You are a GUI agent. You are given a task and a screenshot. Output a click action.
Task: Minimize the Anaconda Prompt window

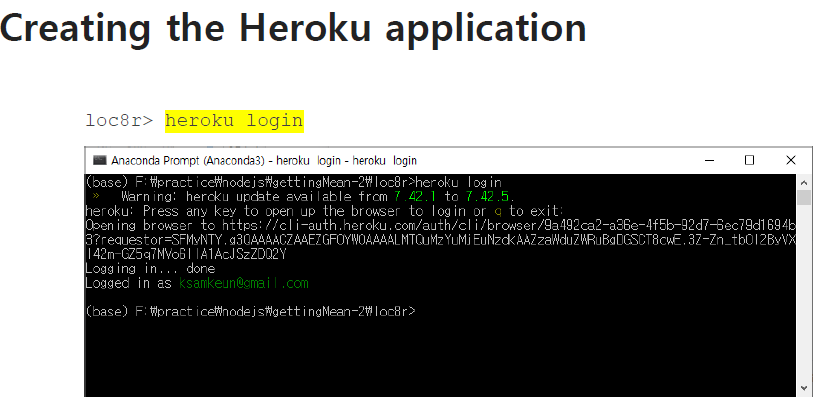[710, 160]
